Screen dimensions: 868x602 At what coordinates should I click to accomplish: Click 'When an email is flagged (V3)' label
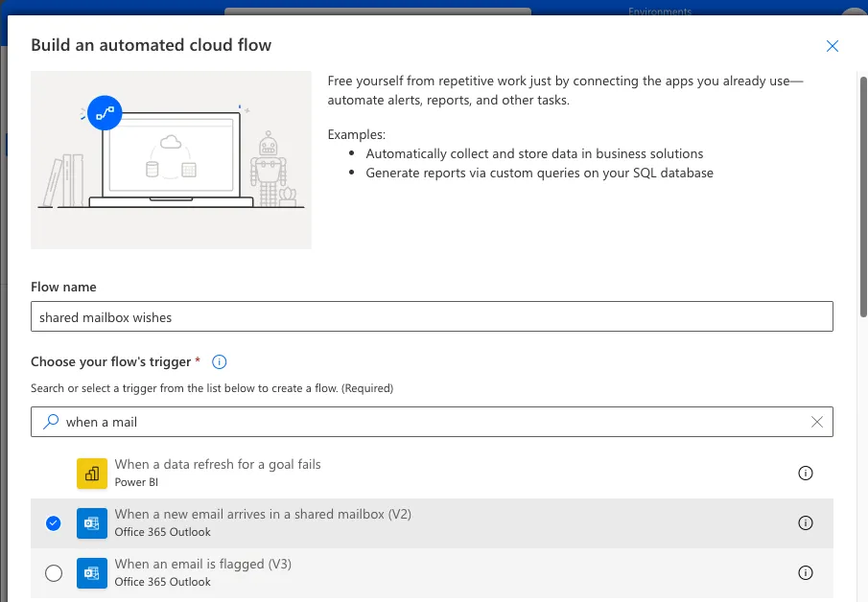[x=202, y=565]
